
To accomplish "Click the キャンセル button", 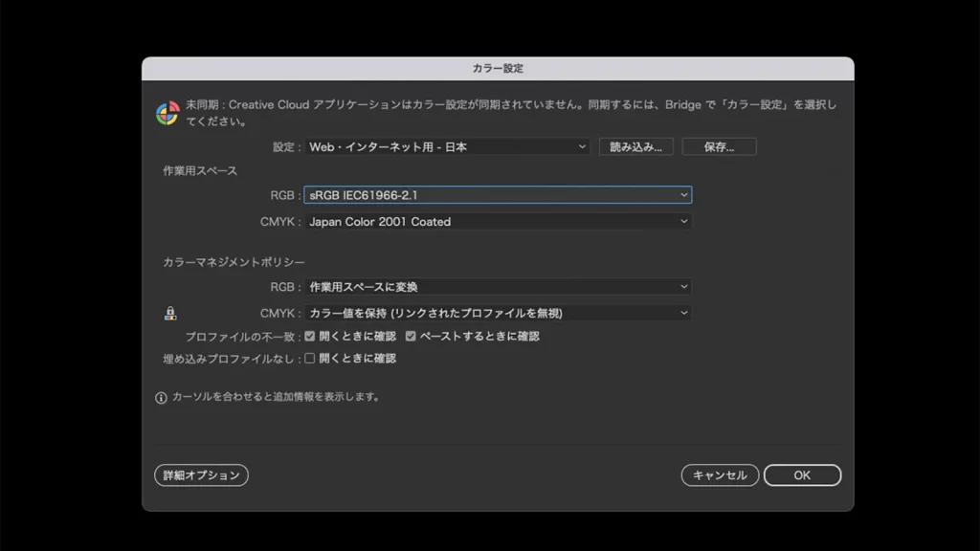I will coord(720,475).
